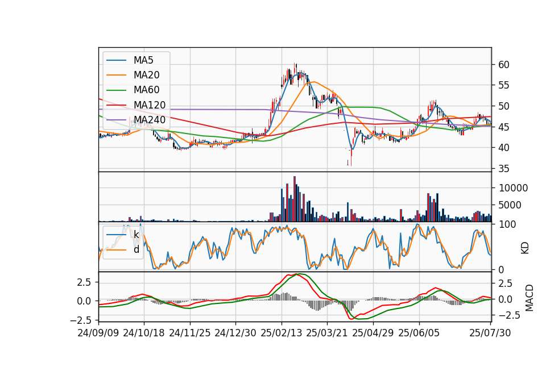
Task: Click the 25/04/29 date label
Action: (373, 333)
